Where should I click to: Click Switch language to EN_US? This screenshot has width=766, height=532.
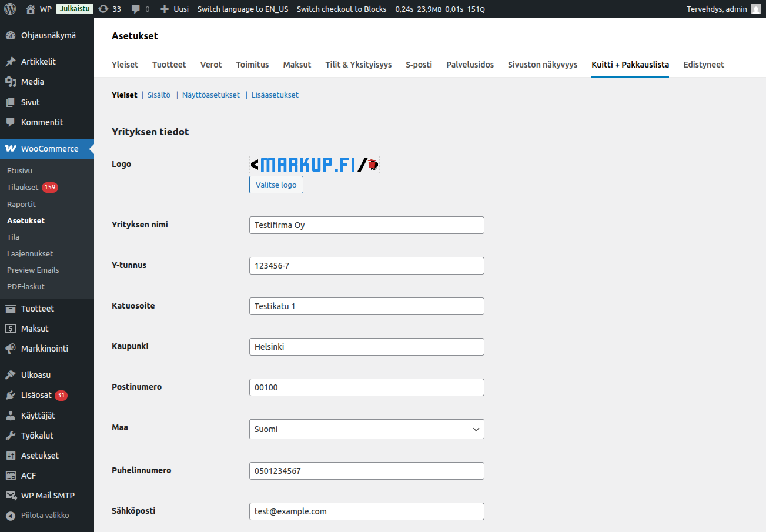pyautogui.click(x=243, y=9)
